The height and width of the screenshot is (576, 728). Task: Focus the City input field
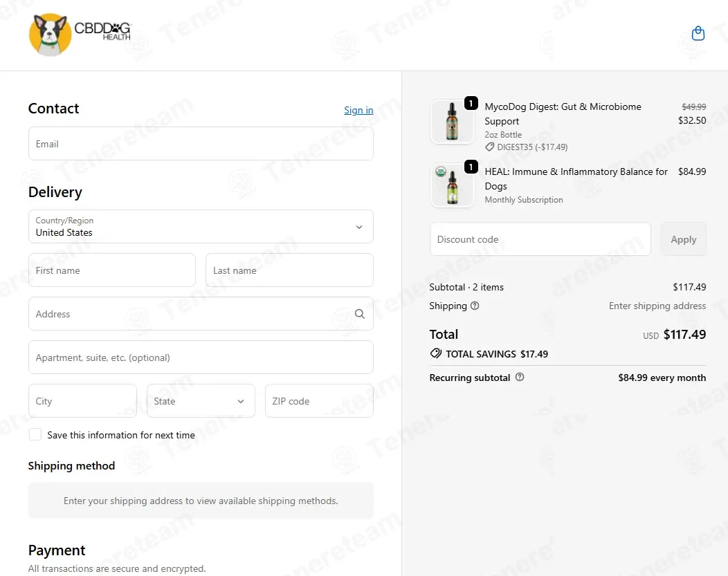click(x=82, y=400)
